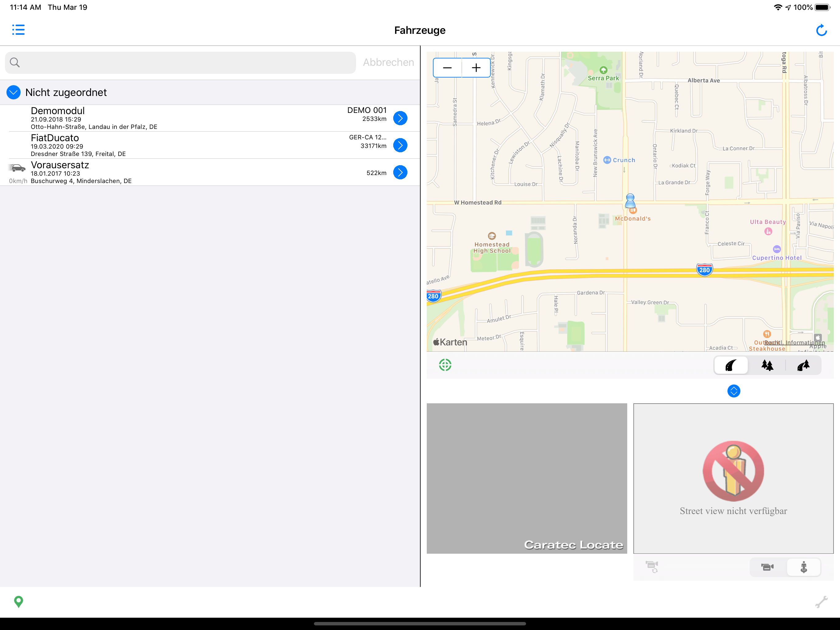Center map with green crosshair icon
Screen dimensions: 840x630
click(x=445, y=365)
